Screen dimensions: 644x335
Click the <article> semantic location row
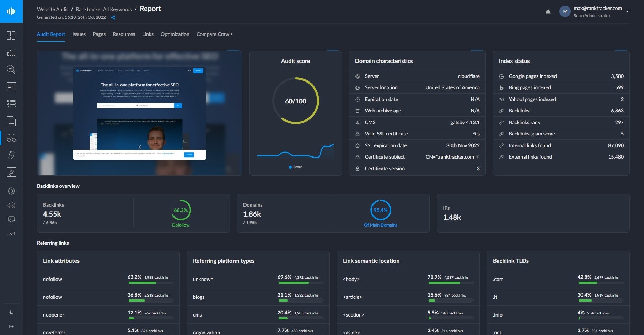click(x=408, y=297)
